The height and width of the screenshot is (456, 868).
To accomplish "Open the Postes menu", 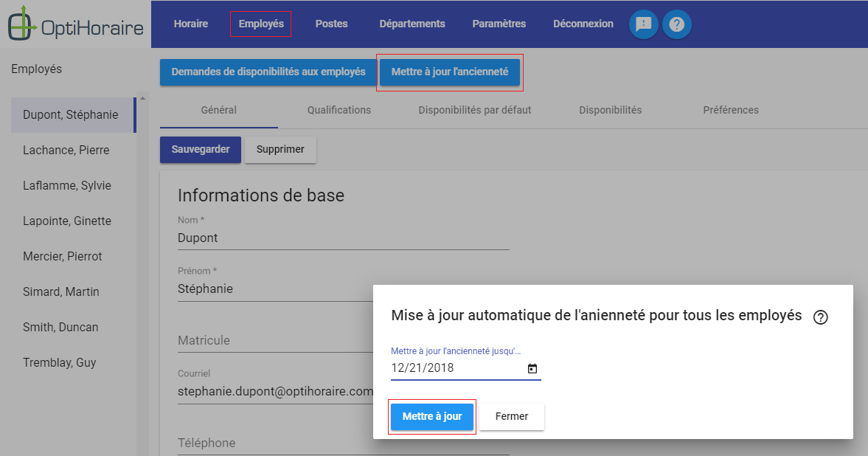I will [x=331, y=24].
